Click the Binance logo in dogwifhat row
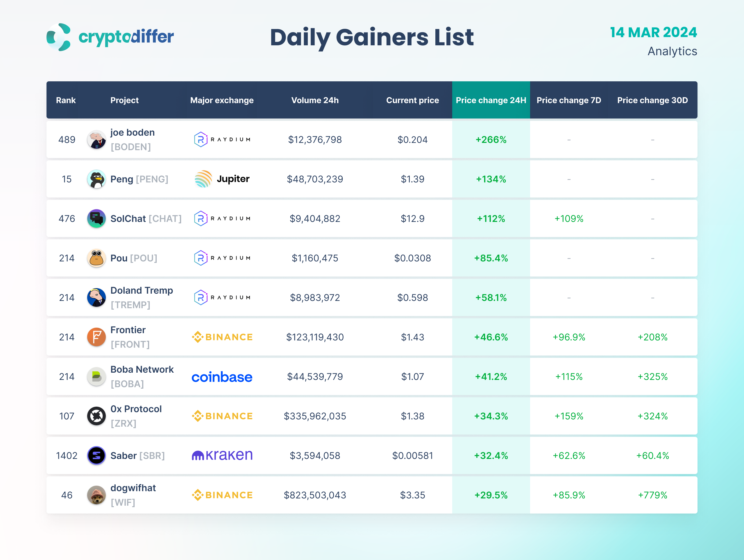The width and height of the screenshot is (744, 560). click(x=222, y=495)
